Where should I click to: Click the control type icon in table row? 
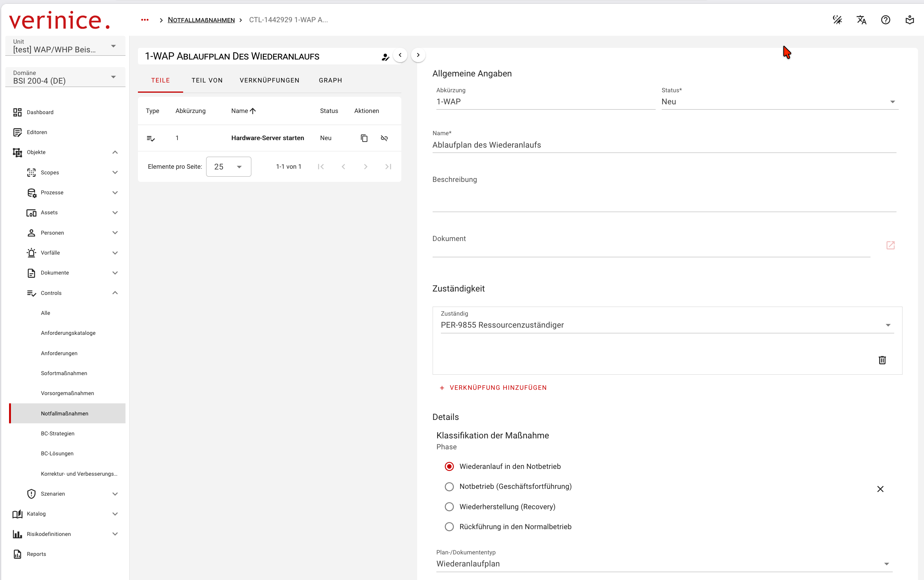pos(151,138)
